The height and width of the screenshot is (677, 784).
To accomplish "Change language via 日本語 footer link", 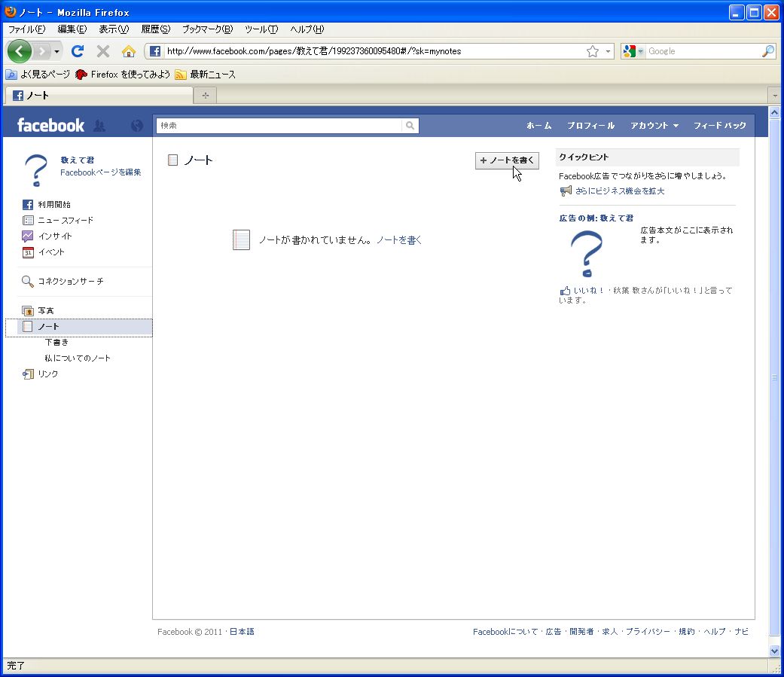I will pos(242,632).
